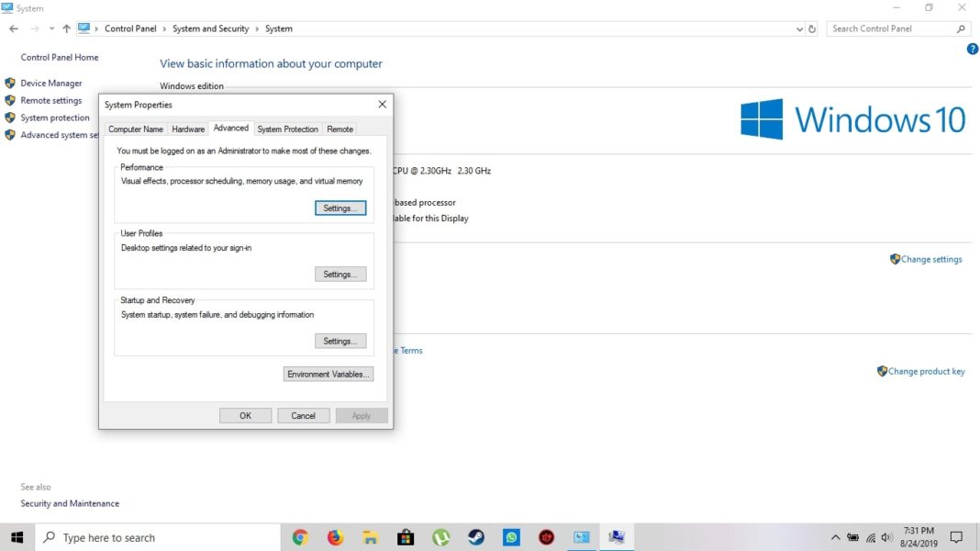This screenshot has width=980, height=551.
Task: Start uTorrent from the taskbar
Action: point(441,537)
